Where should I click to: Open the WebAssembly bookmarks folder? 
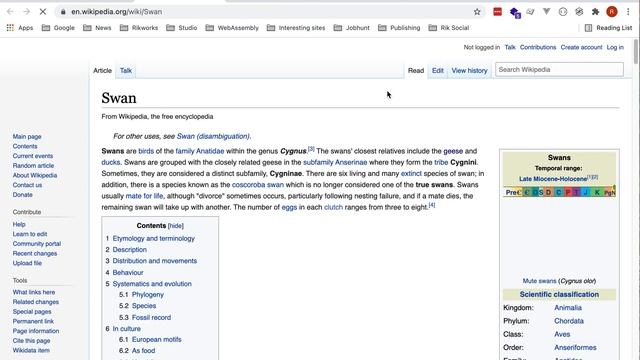[232, 28]
